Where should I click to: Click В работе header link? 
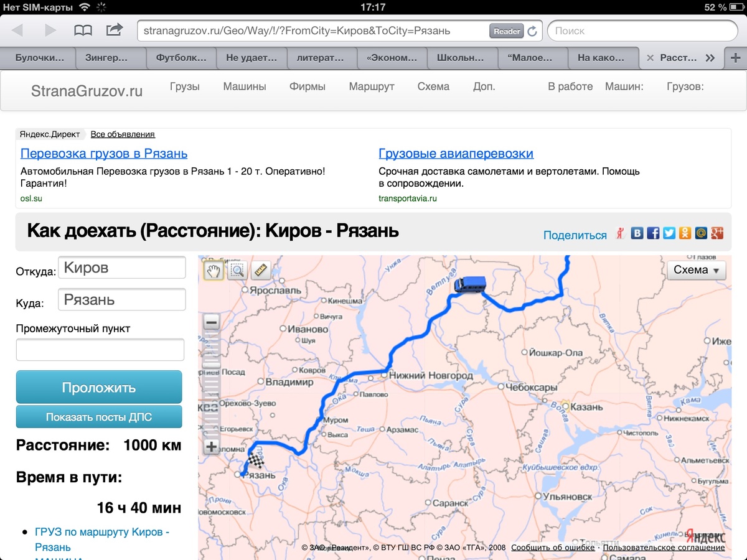(x=570, y=86)
